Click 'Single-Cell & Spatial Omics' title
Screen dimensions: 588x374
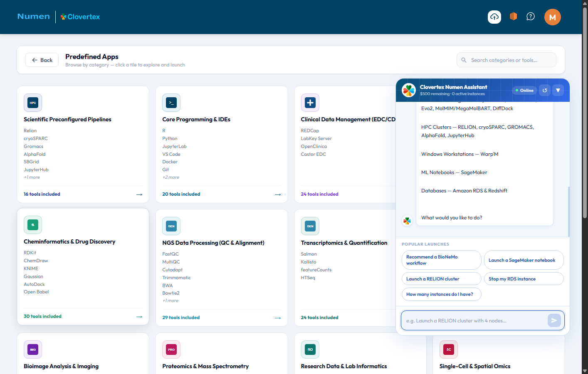[475, 366]
